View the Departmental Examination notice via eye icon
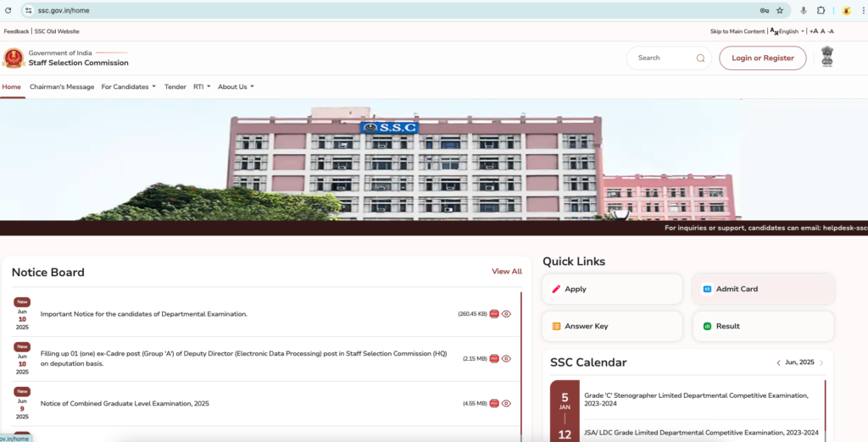The width and height of the screenshot is (868, 442). tap(506, 313)
